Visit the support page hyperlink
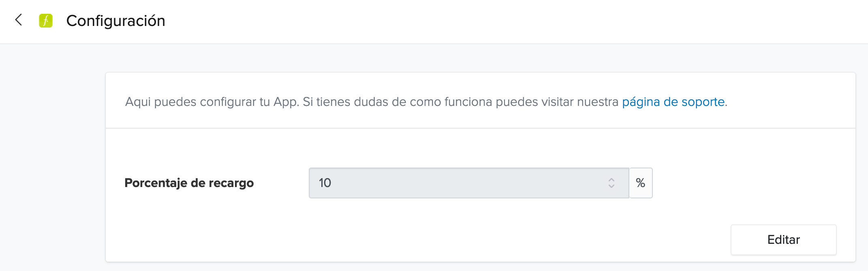Viewport: 868px width, 271px height. click(673, 102)
